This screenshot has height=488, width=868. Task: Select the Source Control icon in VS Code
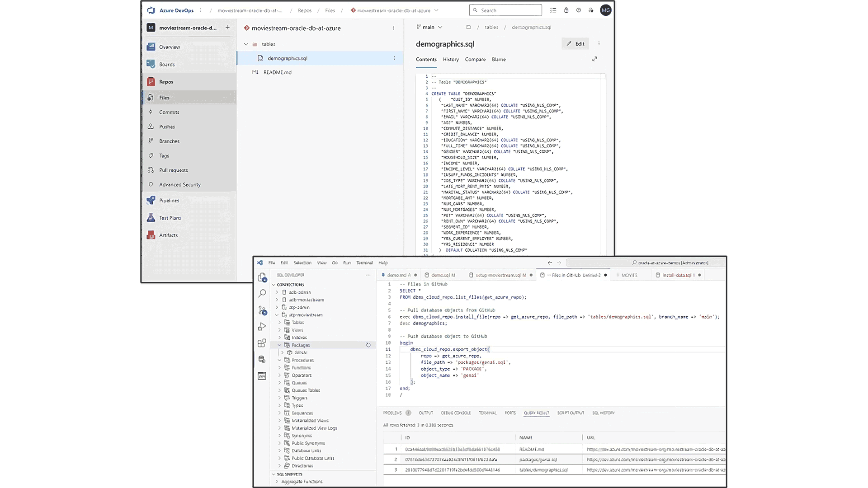(262, 311)
